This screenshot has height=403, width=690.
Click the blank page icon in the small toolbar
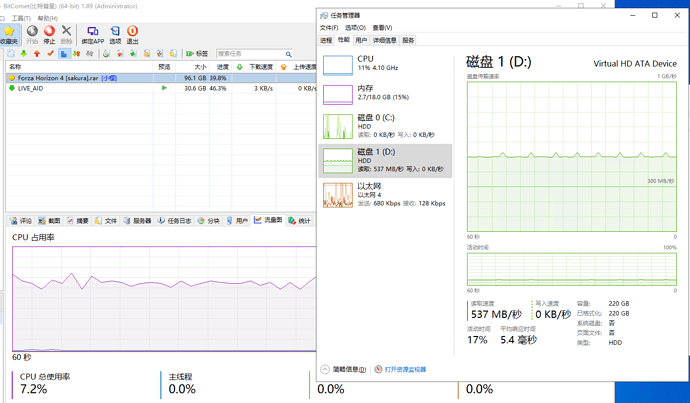(11, 54)
